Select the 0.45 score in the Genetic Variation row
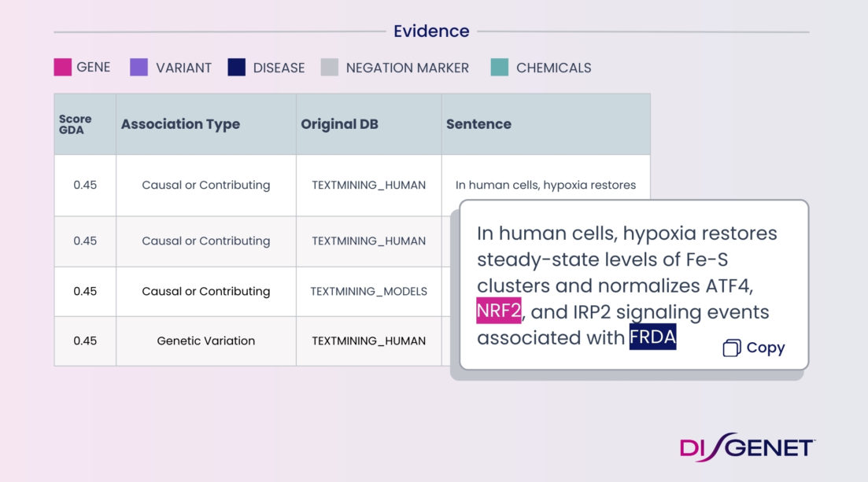The image size is (868, 482). (x=85, y=340)
